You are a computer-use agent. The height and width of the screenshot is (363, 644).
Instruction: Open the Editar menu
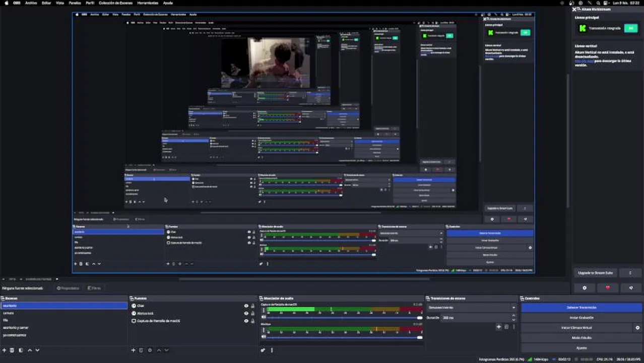pos(46,3)
